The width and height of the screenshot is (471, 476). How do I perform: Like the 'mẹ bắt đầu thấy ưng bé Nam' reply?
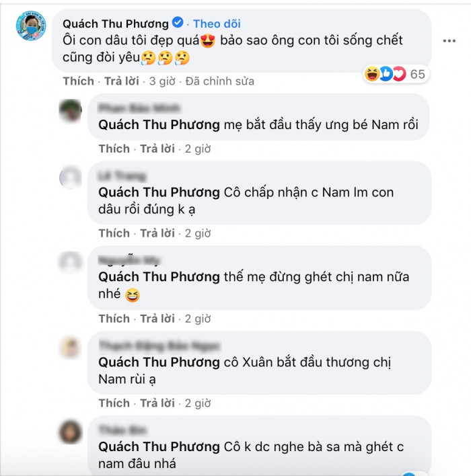[x=114, y=149]
